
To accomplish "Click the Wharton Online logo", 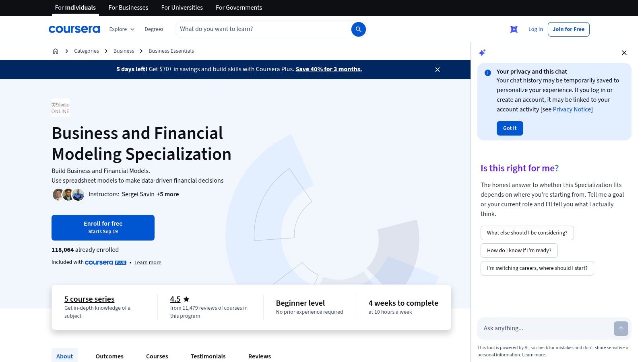I will 60,108.
